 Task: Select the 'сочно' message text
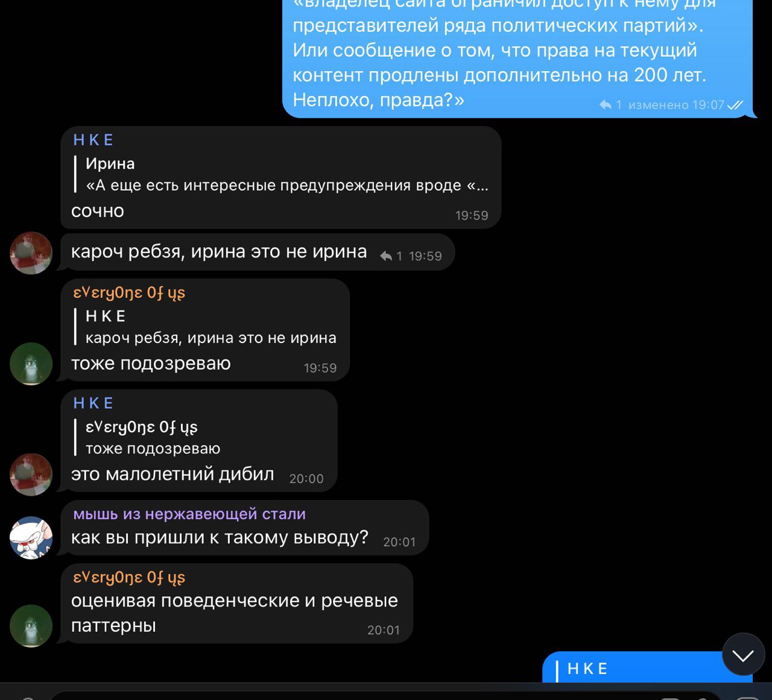coord(98,211)
